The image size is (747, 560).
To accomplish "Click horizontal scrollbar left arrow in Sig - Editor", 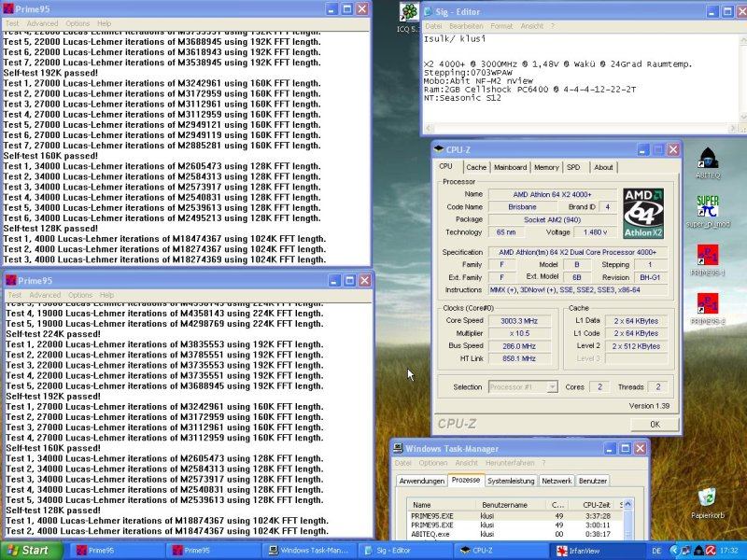I will click(x=429, y=129).
